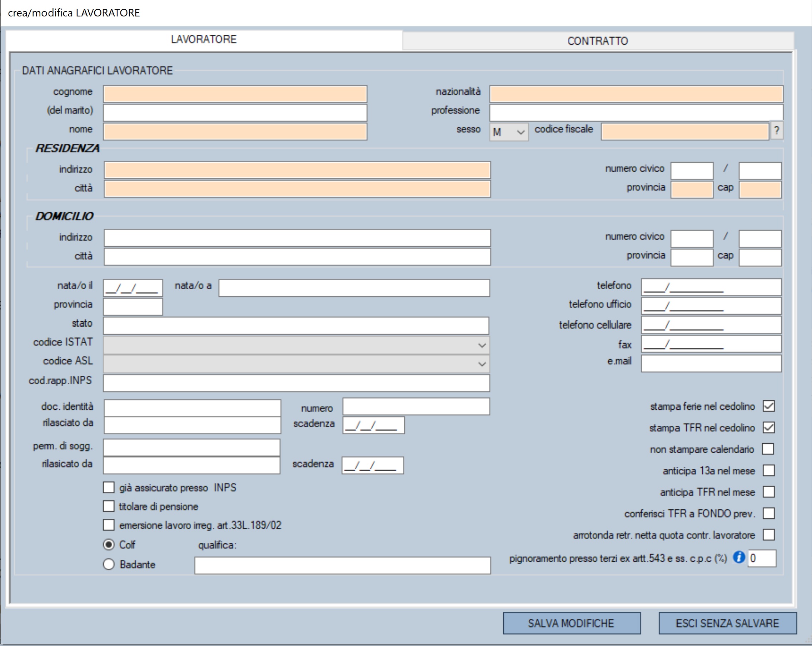The height and width of the screenshot is (646, 812).
Task: Enable anticipa 13a nel mese
Action: (768, 470)
